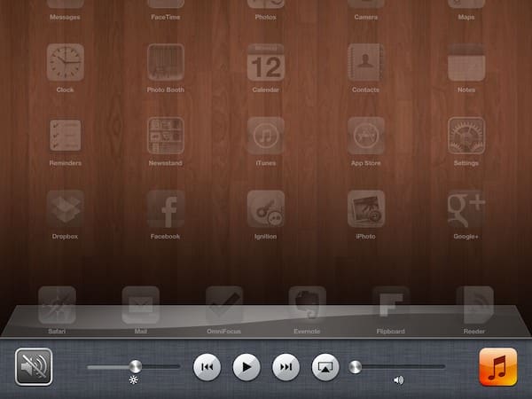The image size is (532, 399).
Task: Open the Clock app
Action: tap(65, 62)
